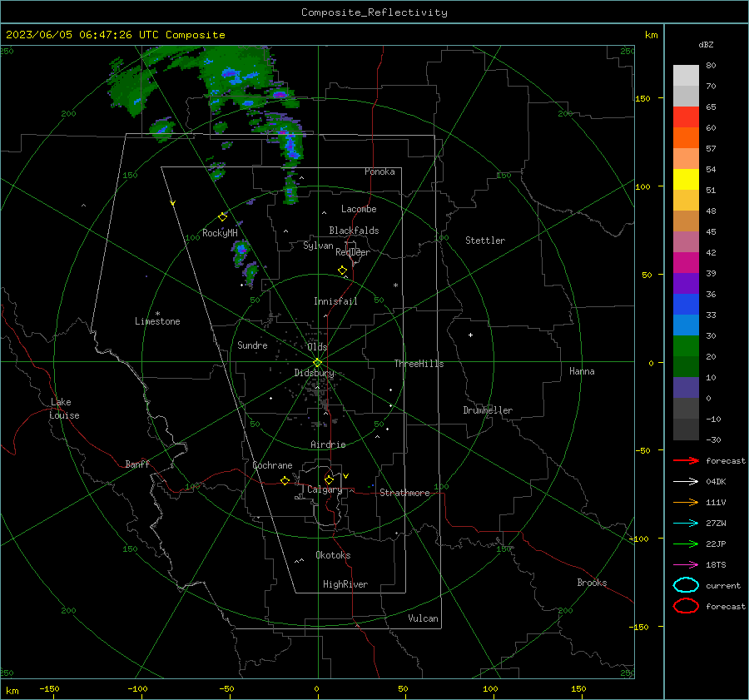Click the Blackfalds city label
Image resolution: width=749 pixels, height=700 pixels.
[354, 231]
